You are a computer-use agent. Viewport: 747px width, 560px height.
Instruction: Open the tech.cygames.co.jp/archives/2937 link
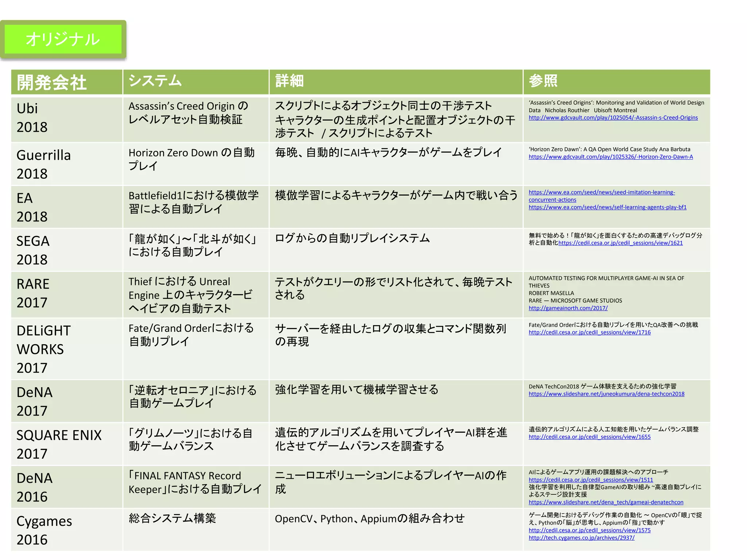click(582, 538)
